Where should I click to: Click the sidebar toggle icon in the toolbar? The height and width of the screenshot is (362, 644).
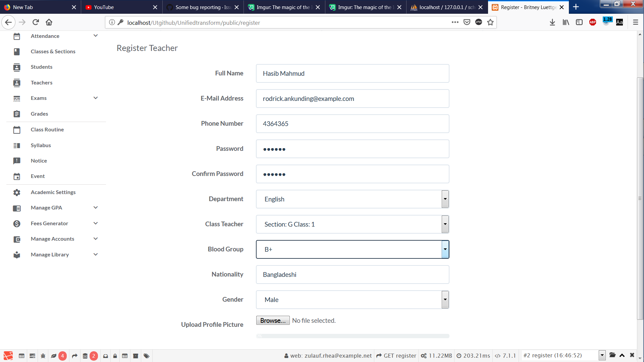pyautogui.click(x=579, y=22)
